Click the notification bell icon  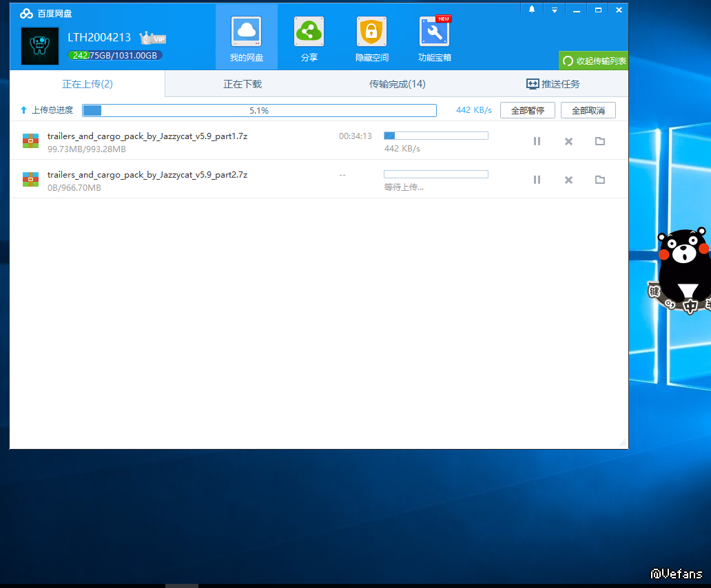(532, 10)
